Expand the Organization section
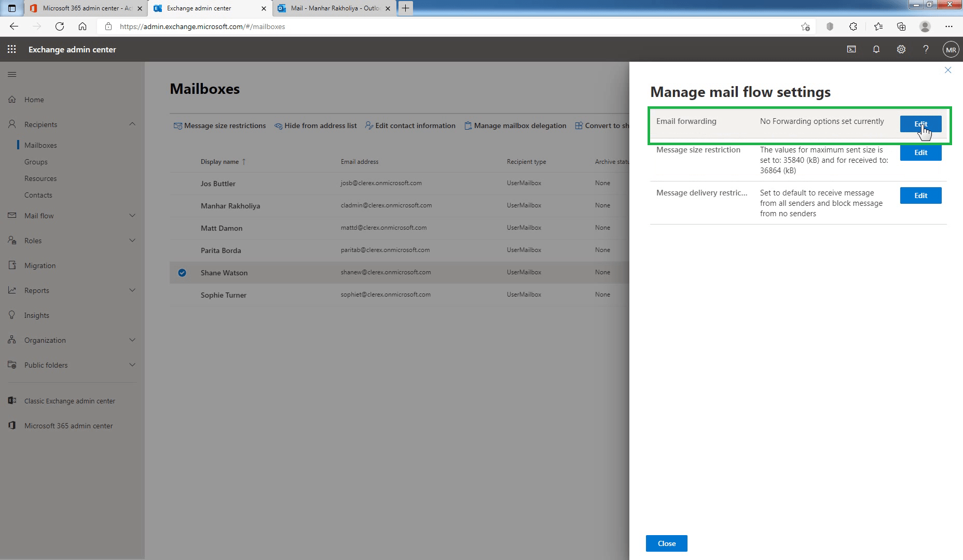 tap(132, 340)
